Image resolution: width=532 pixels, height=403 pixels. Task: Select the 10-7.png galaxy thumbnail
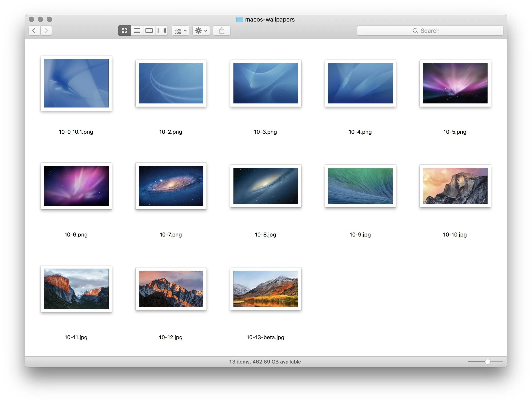[x=171, y=186]
